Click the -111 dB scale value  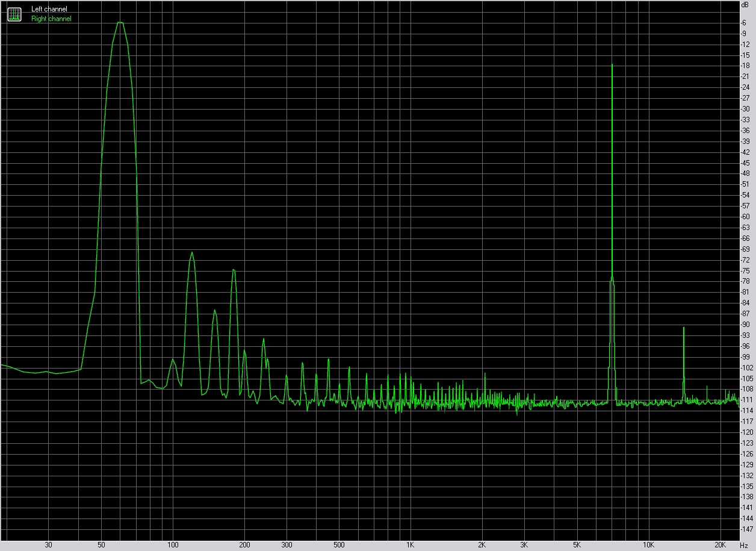748,400
